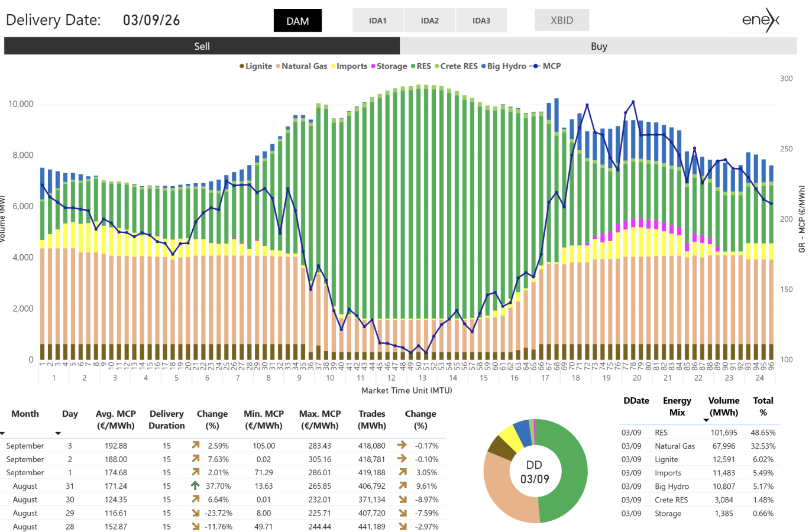The image size is (809, 532).
Task: Click the delivery date value 03/09/26
Action: click(x=151, y=20)
